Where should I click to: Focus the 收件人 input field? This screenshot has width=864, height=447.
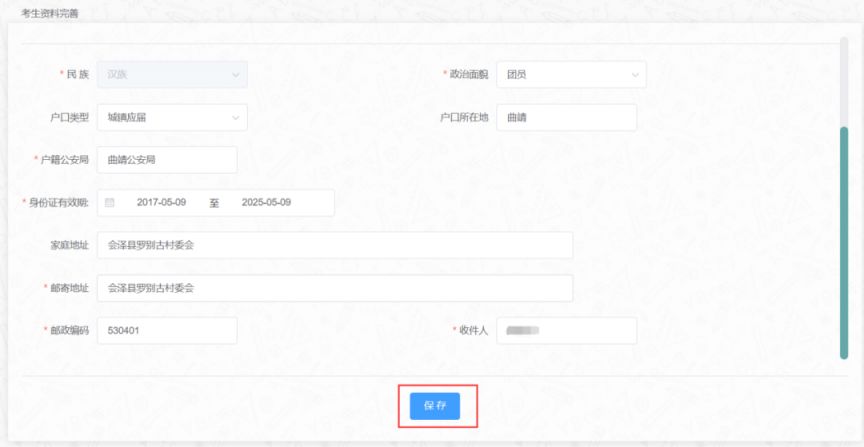pos(566,331)
